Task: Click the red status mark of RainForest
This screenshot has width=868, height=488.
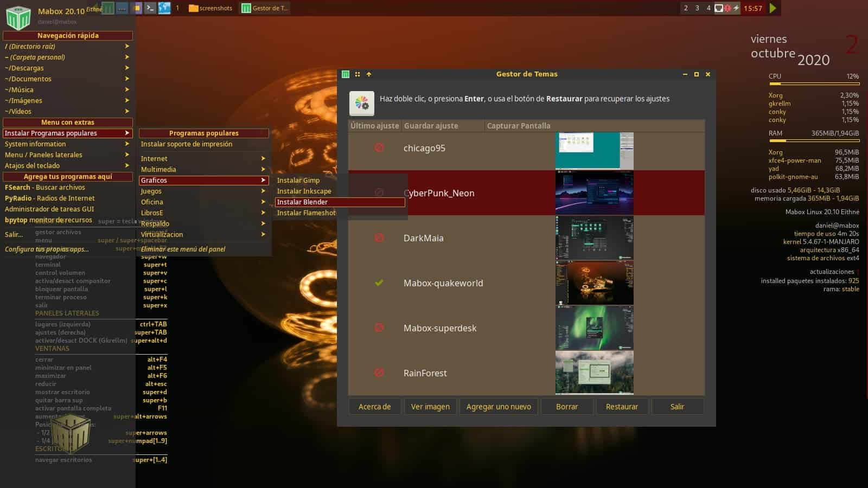Action: [x=379, y=373]
